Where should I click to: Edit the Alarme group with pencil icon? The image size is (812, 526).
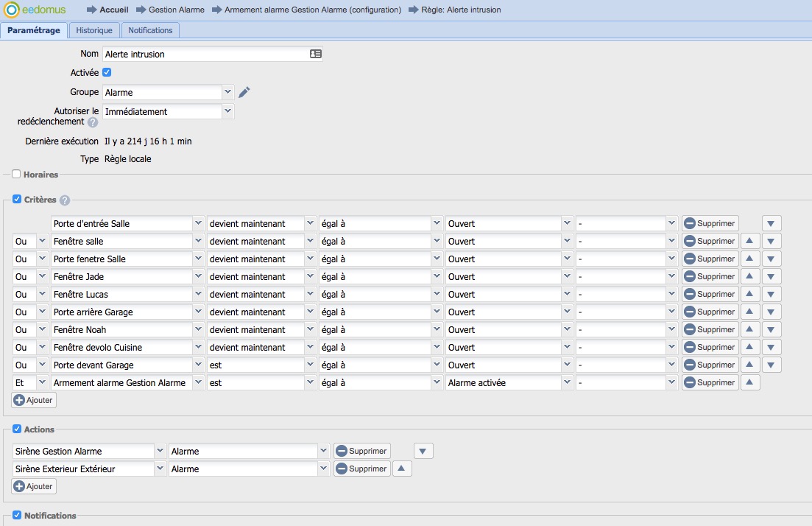pos(244,92)
